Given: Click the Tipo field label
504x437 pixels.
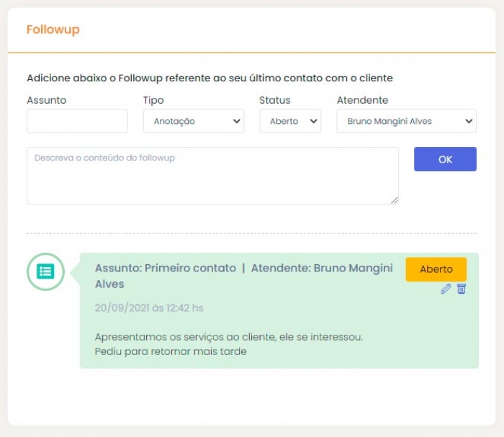Looking at the screenshot, I should 153,100.
